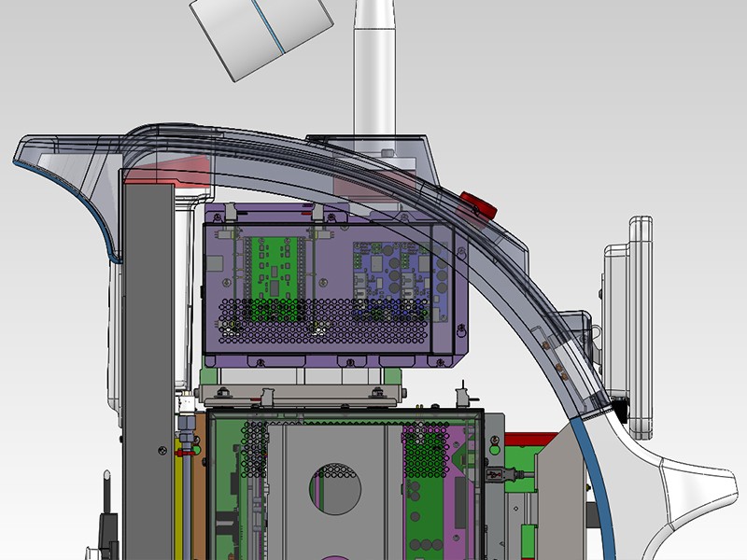Select the green circuit board in purple enclosure
Image resolution: width=747 pixels, height=560 pixels.
pos(275,278)
